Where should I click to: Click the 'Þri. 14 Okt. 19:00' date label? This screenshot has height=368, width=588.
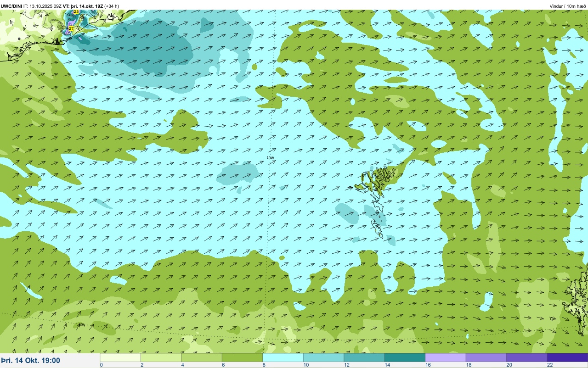(31, 360)
